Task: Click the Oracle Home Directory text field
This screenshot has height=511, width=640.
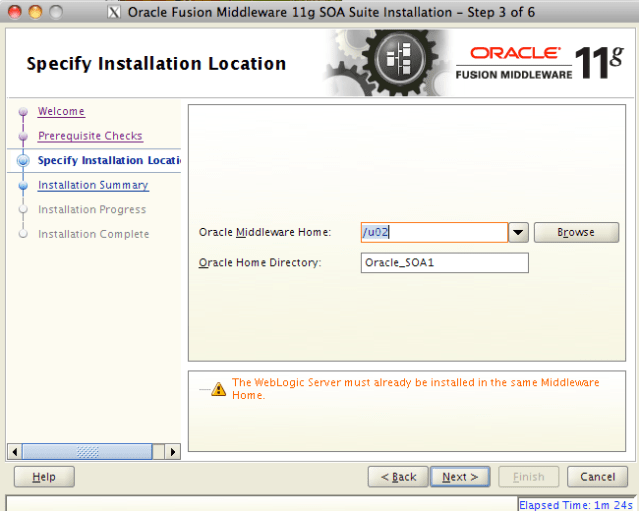Action: point(444,263)
